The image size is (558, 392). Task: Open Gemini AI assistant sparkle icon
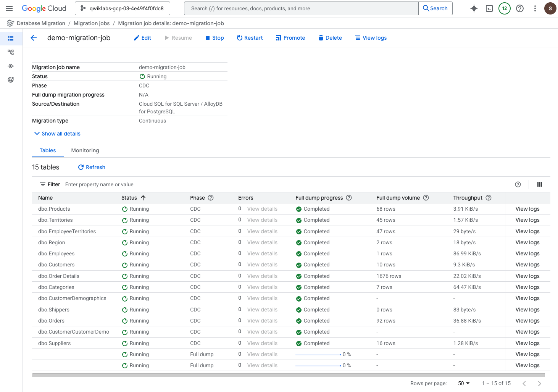click(x=474, y=8)
